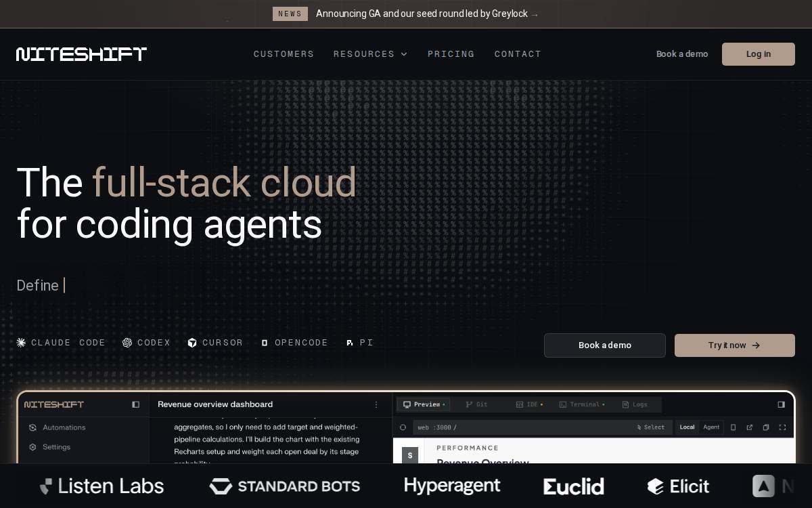
Task: Open the three-dot menu for Revenue overview dashboard
Action: click(376, 404)
